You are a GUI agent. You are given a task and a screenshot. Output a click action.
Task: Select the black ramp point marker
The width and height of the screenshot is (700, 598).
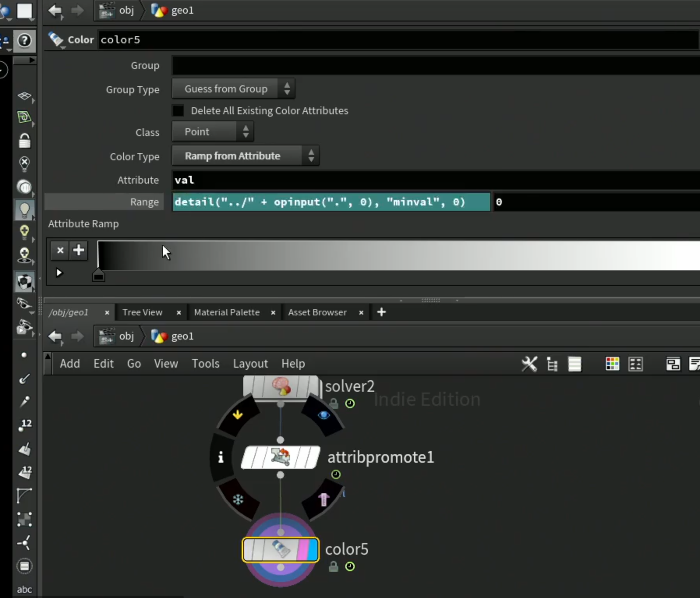coord(99,275)
